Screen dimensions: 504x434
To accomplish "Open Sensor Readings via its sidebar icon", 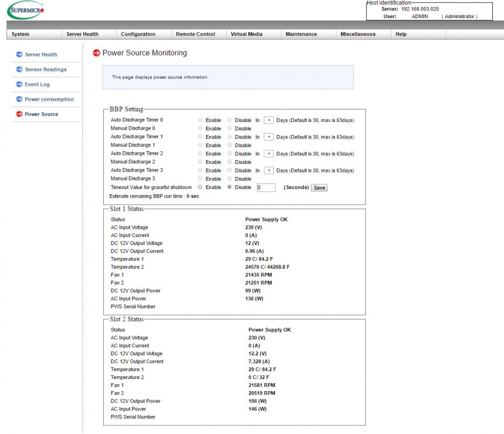I will [19, 69].
